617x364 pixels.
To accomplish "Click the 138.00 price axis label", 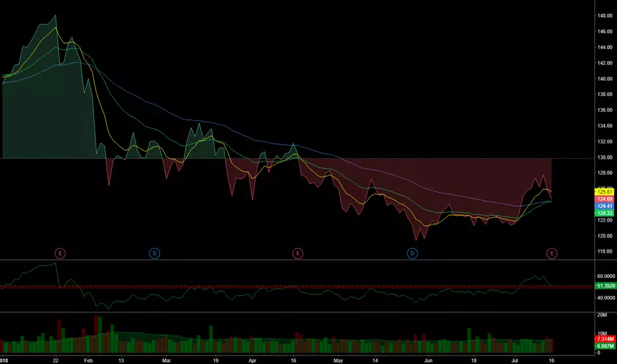I will [605, 94].
